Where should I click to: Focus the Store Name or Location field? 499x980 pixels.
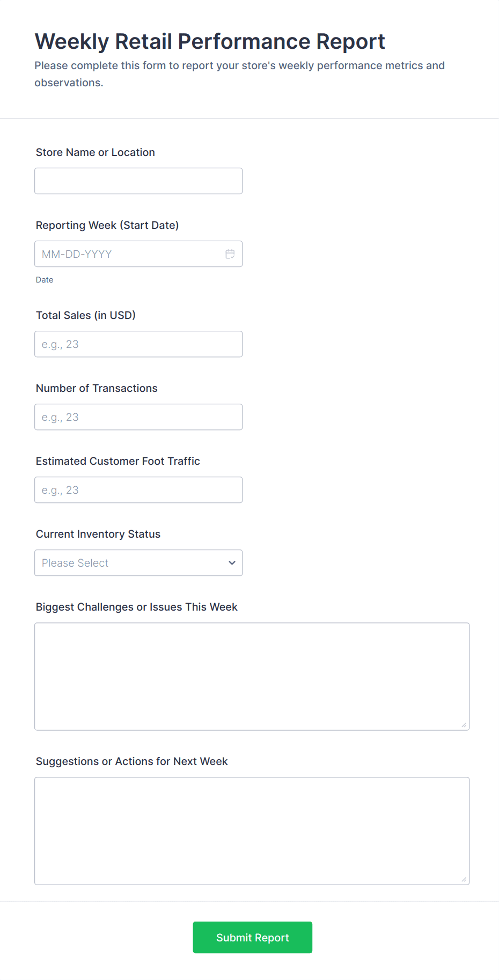[138, 181]
